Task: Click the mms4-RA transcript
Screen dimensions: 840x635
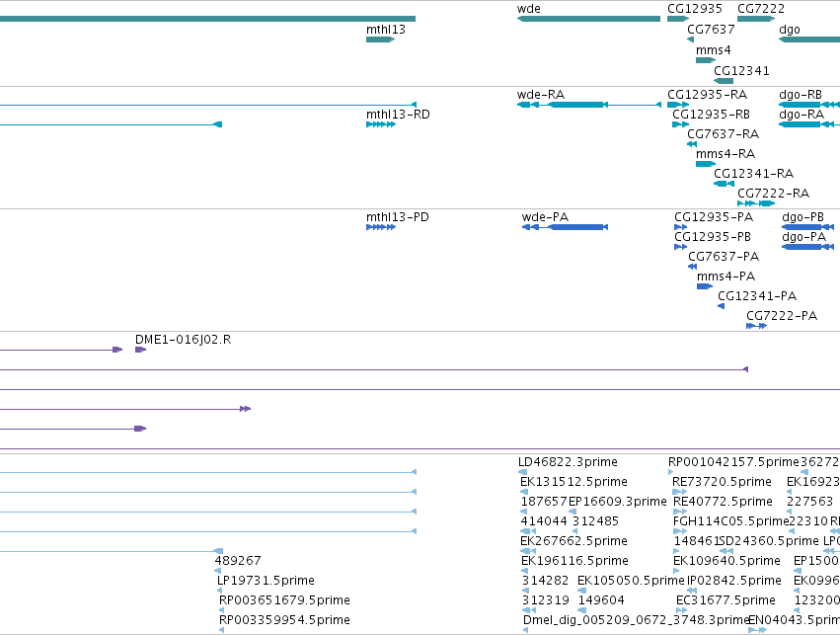Action: [x=706, y=164]
